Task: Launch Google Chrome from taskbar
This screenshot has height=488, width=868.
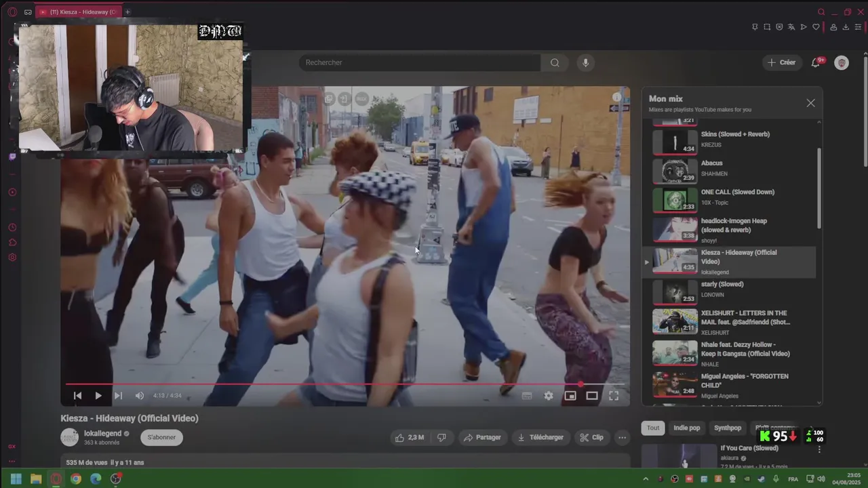Action: coord(76,479)
